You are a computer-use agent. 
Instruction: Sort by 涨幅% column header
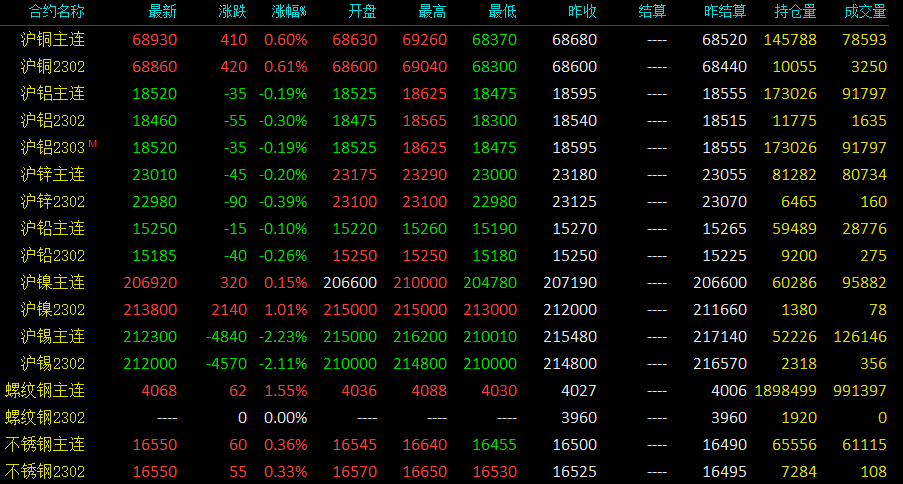click(289, 12)
